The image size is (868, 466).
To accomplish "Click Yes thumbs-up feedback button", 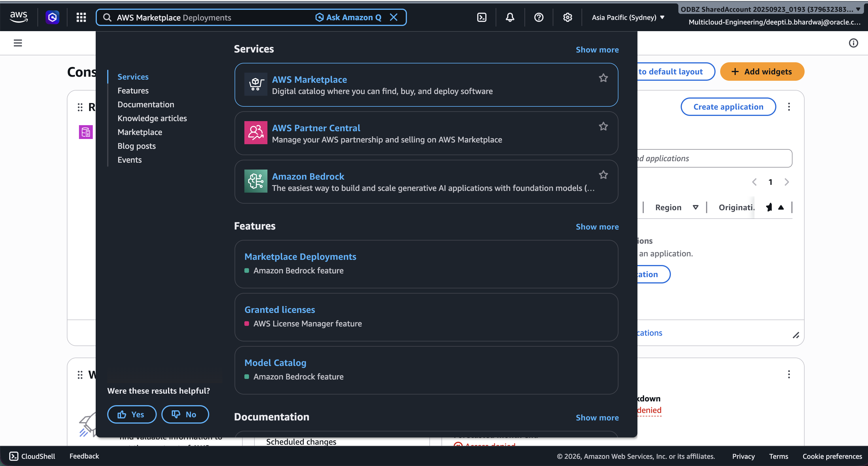I will (132, 414).
